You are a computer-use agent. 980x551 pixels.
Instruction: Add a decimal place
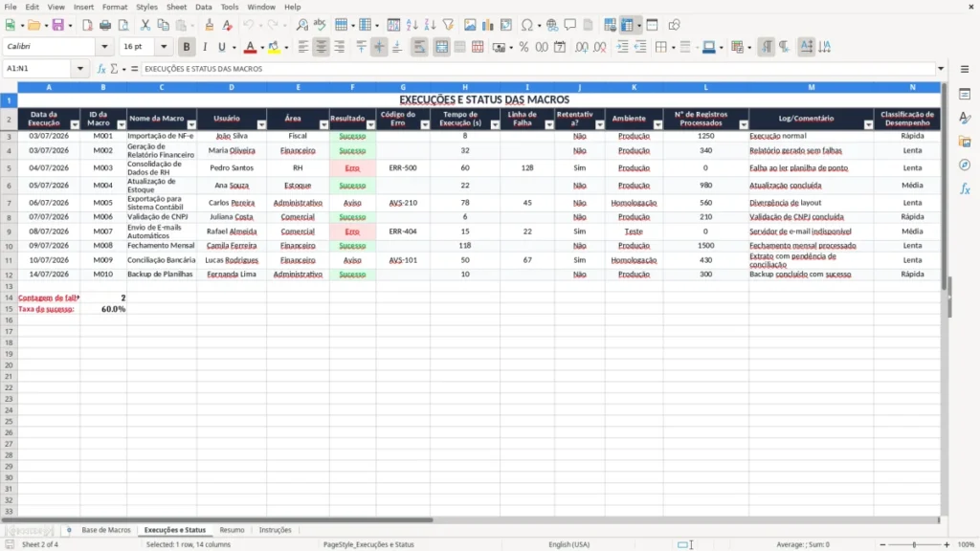coord(582,47)
